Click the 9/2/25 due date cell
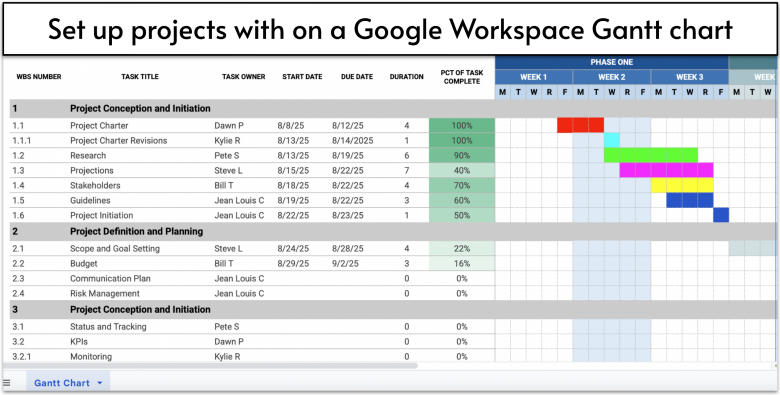This screenshot has width=780, height=395. (346, 263)
